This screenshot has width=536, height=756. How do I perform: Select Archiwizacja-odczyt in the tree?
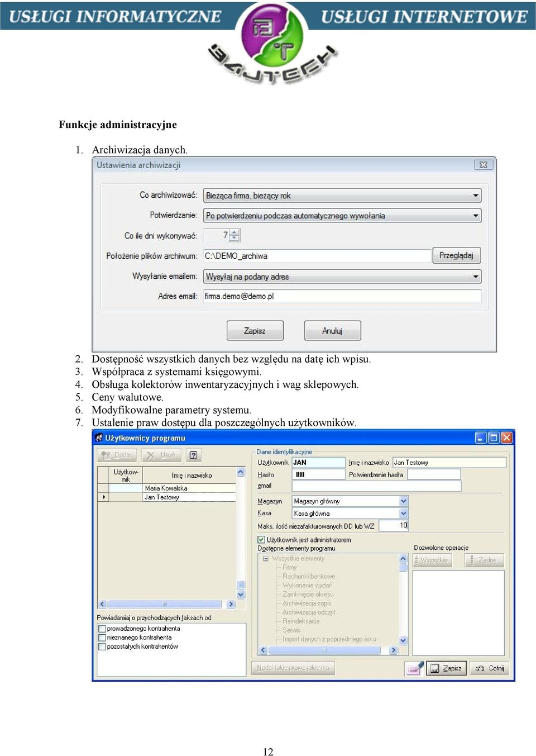[309, 612]
